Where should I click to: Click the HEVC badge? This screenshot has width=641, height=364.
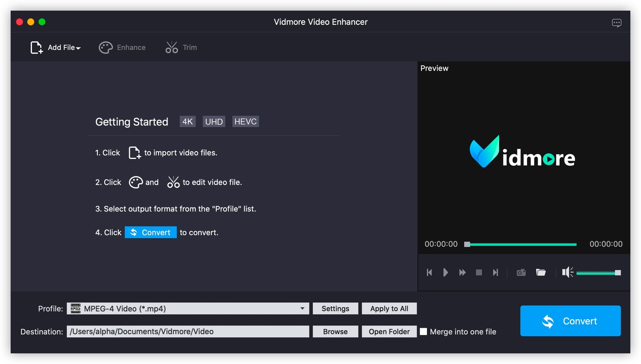click(246, 122)
